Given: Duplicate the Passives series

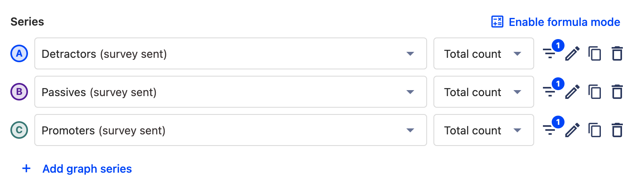Looking at the screenshot, I should tap(594, 92).
